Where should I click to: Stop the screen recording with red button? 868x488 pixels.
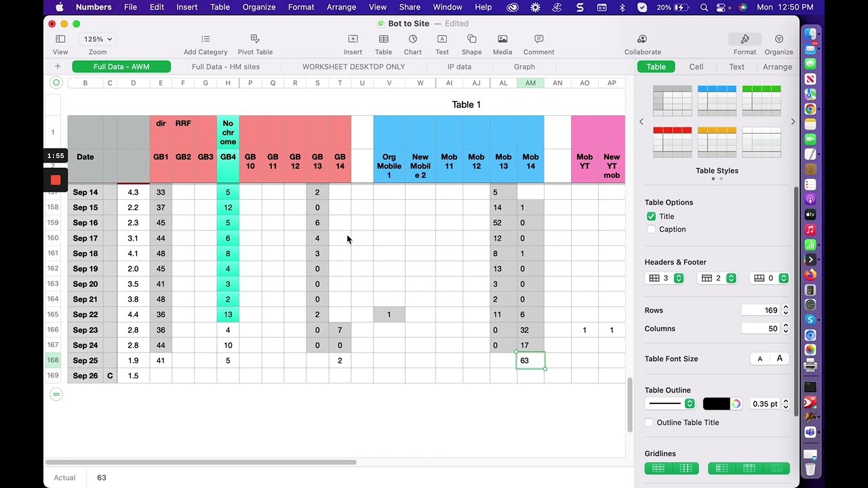[56, 180]
